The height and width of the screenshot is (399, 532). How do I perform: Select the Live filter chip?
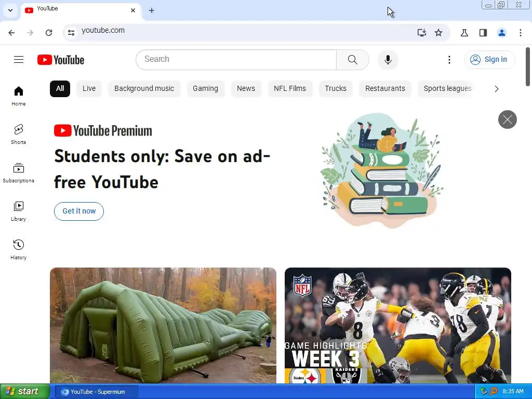coord(89,88)
